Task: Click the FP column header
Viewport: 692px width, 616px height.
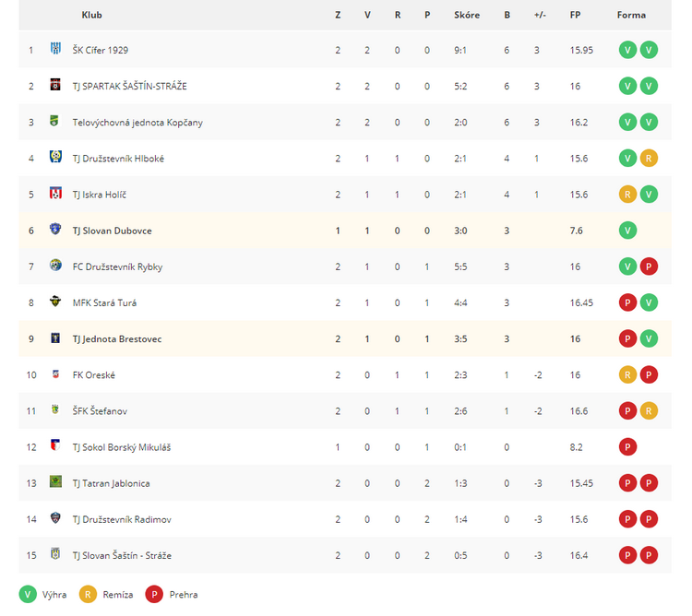Action: (x=575, y=15)
